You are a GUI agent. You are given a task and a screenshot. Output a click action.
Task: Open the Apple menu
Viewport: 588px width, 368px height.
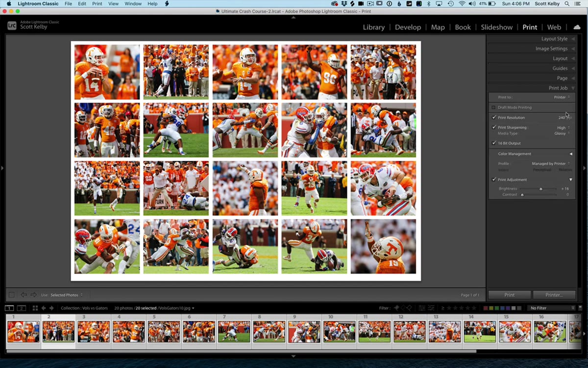click(8, 3)
